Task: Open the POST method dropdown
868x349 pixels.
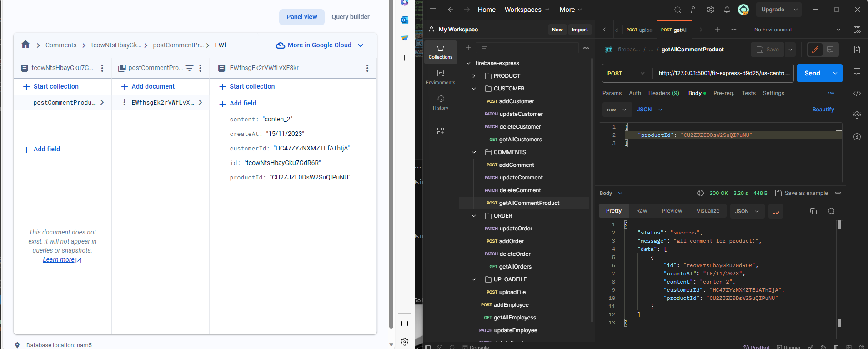Action: coord(626,73)
